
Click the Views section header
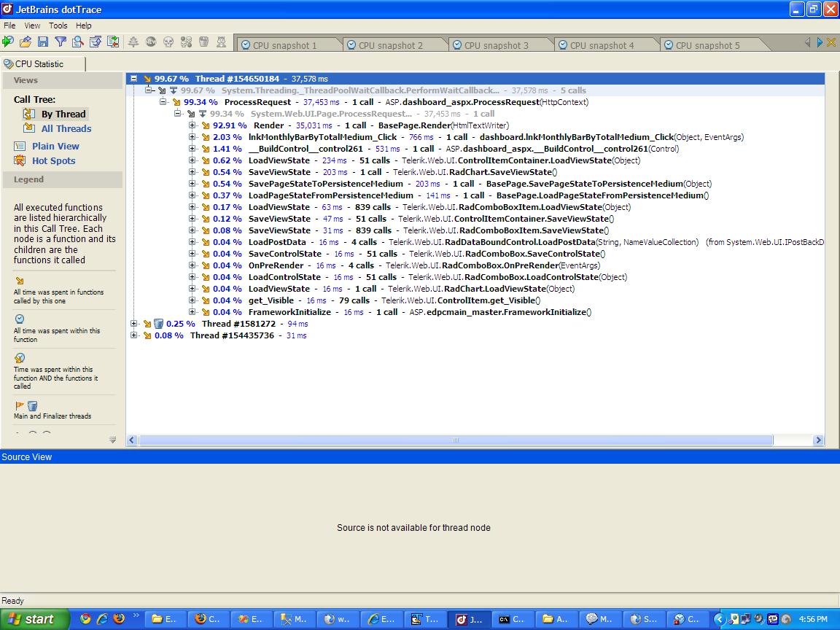click(x=62, y=80)
